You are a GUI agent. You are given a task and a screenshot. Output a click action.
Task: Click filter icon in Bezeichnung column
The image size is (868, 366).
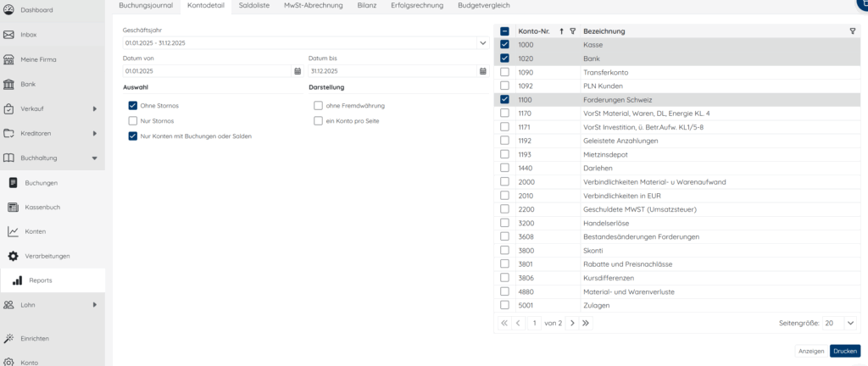pyautogui.click(x=852, y=30)
